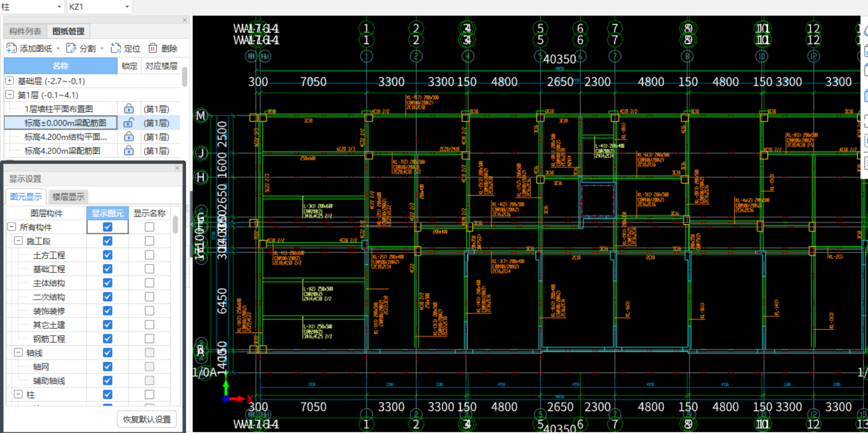Collapse the 柱 tree node
The height and width of the screenshot is (433, 868).
pyautogui.click(x=18, y=394)
